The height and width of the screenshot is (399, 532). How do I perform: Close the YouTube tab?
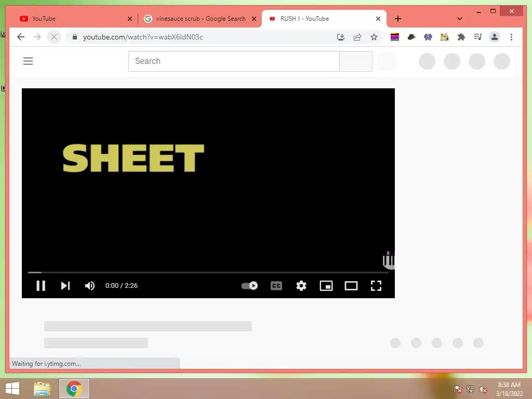point(129,19)
